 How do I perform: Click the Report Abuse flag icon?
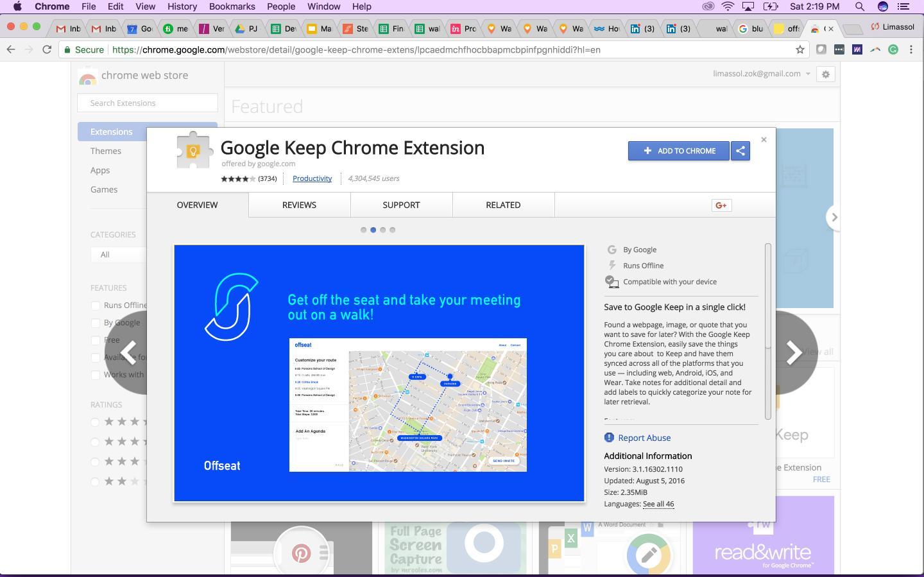tap(609, 438)
